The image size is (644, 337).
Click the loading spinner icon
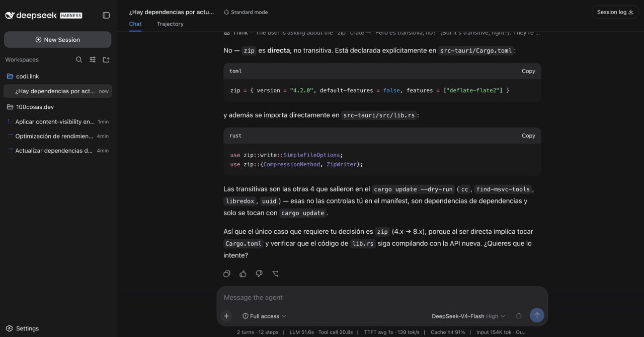(519, 316)
